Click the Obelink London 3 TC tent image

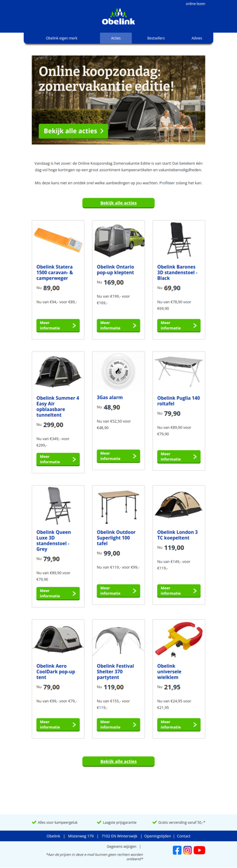point(179,505)
